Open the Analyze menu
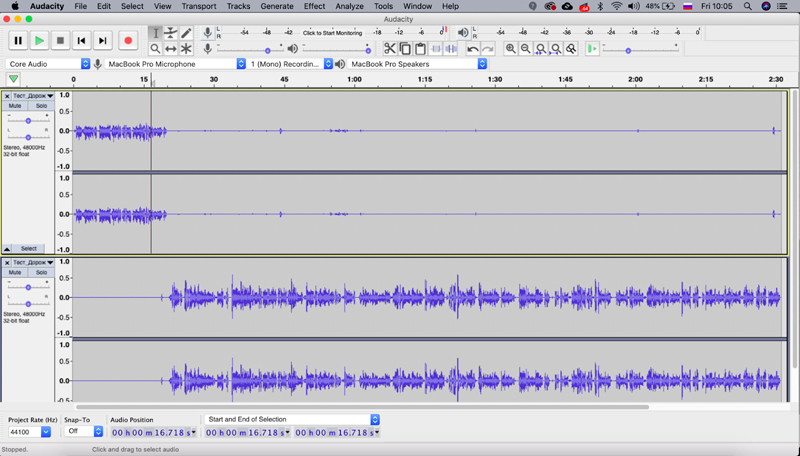This screenshot has width=800, height=456. (349, 6)
